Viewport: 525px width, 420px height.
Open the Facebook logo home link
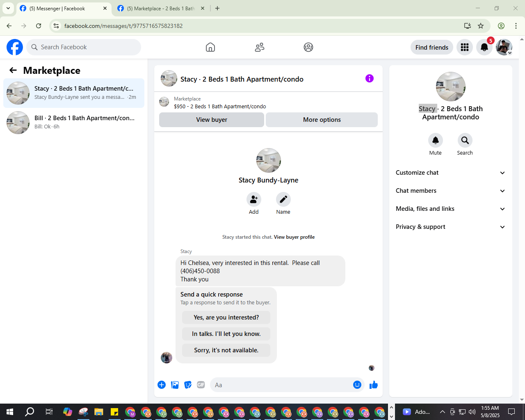15,47
